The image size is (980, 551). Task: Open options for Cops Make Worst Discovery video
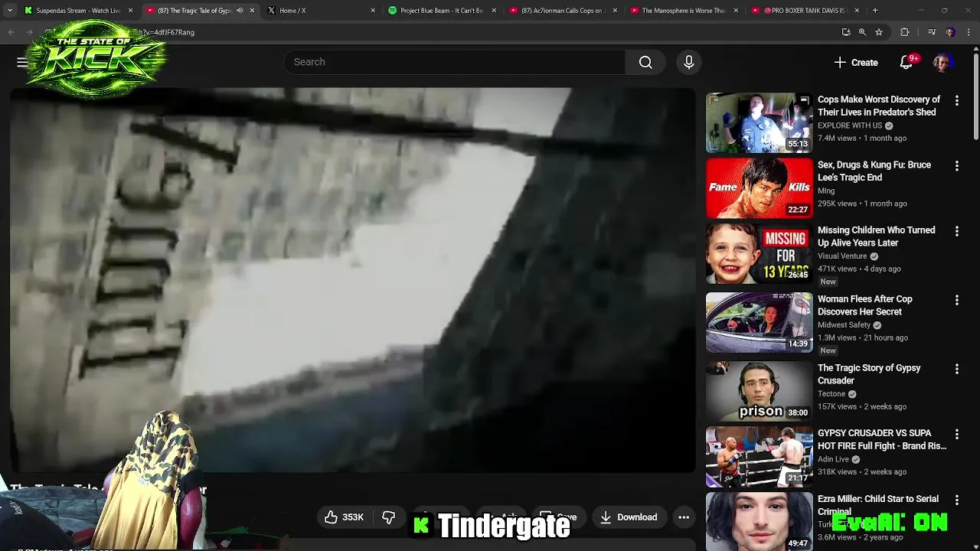point(956,101)
